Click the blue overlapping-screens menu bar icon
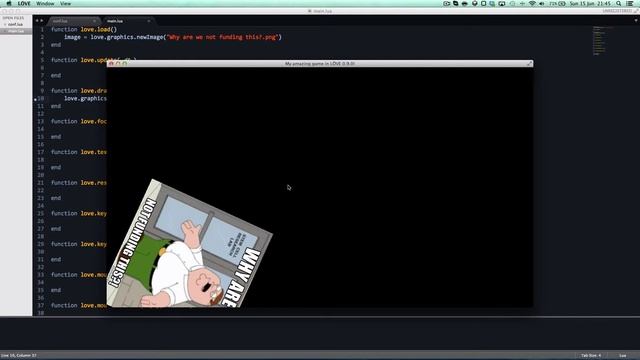This screenshot has height=360, width=640. [x=492, y=3]
